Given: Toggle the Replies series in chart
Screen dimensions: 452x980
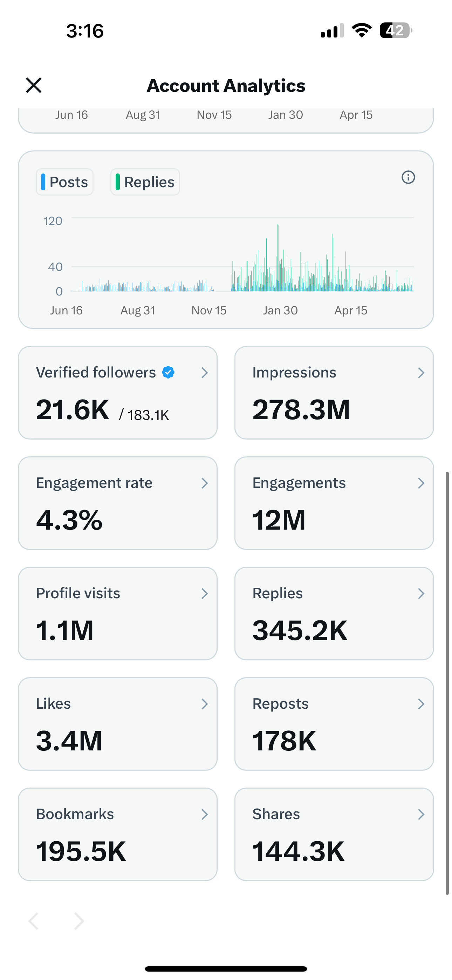Looking at the screenshot, I should click(x=145, y=182).
